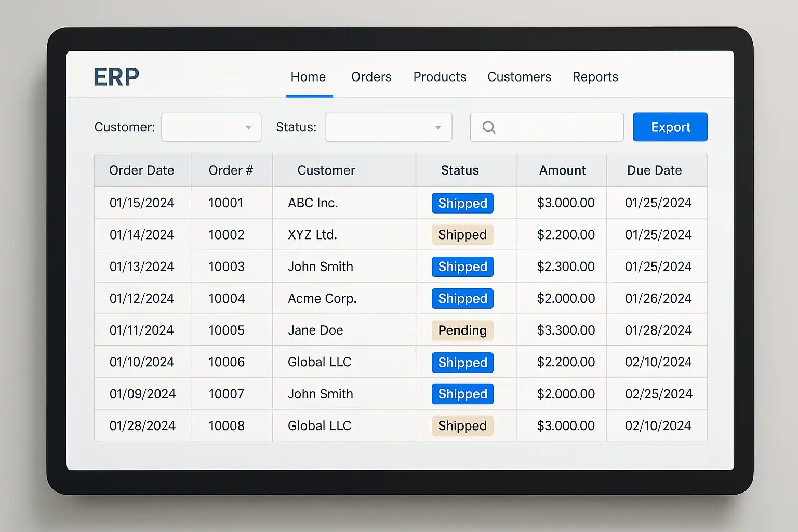Click the Pending status badge for Jane Doe
Viewport: 798px width, 532px height.
(x=462, y=330)
